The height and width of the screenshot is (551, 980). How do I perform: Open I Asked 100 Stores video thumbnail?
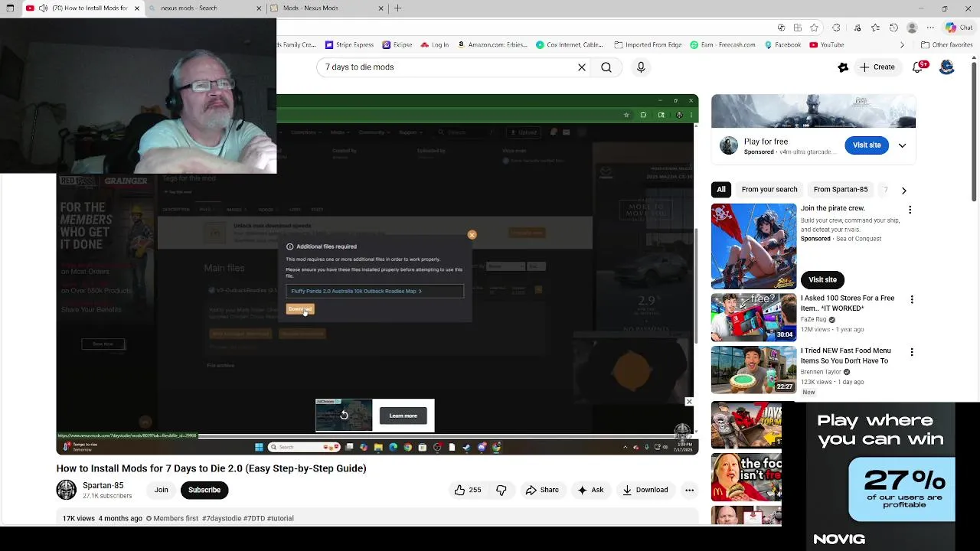(x=753, y=317)
